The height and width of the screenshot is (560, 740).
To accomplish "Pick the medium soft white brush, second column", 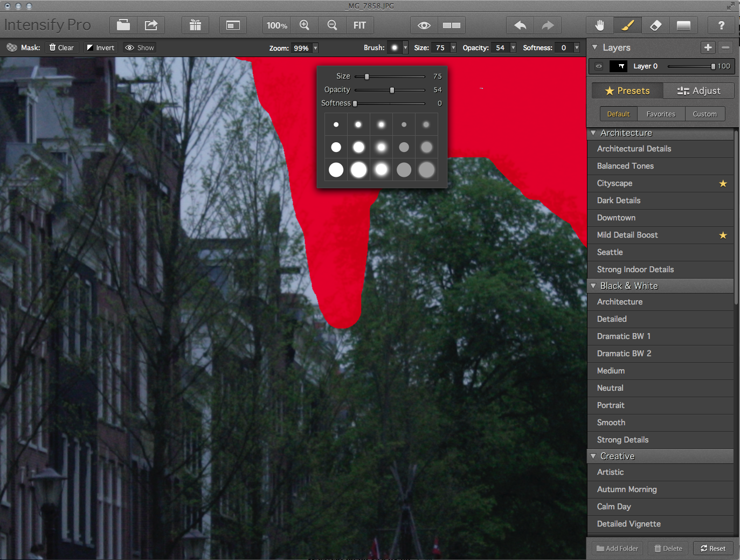I will [358, 147].
